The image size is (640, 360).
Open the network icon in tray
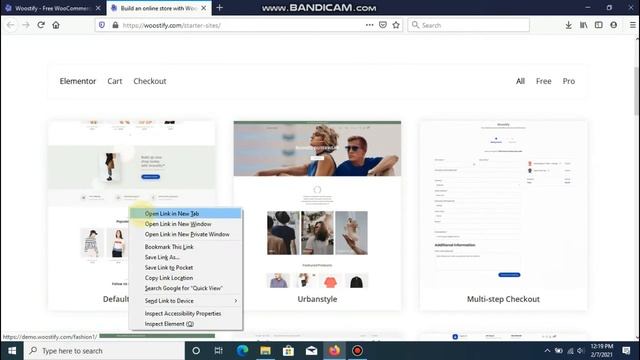coord(570,351)
